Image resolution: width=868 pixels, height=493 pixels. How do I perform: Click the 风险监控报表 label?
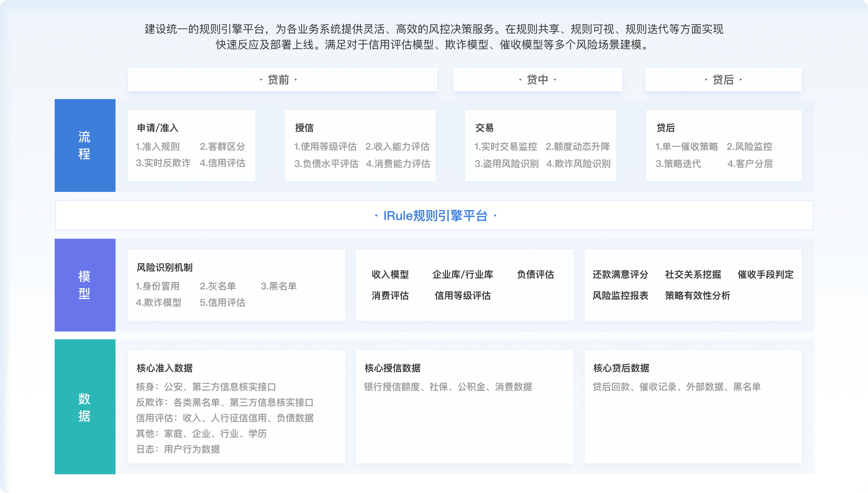point(621,296)
